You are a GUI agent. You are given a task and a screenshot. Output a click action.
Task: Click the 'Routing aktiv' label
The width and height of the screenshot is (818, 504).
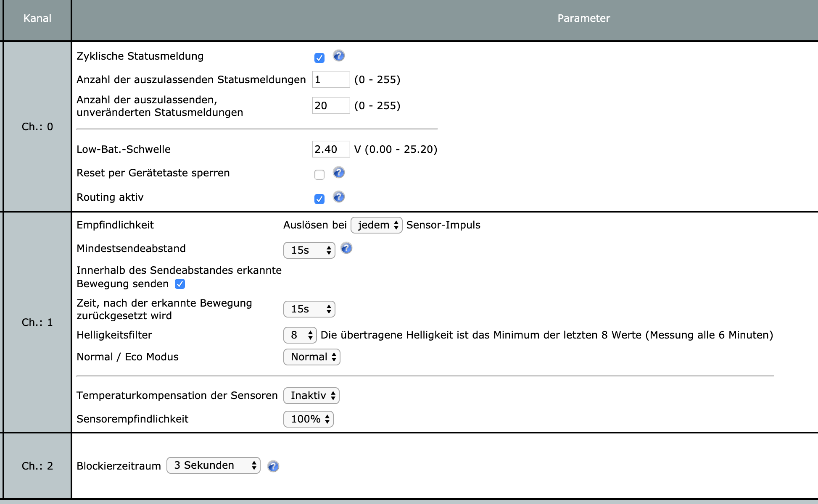(x=110, y=197)
